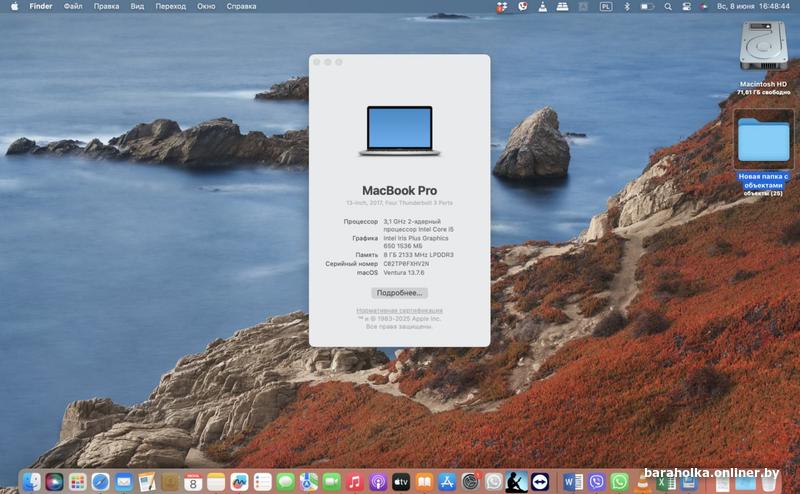
Task: Open the Файл menu
Action: pos(73,6)
